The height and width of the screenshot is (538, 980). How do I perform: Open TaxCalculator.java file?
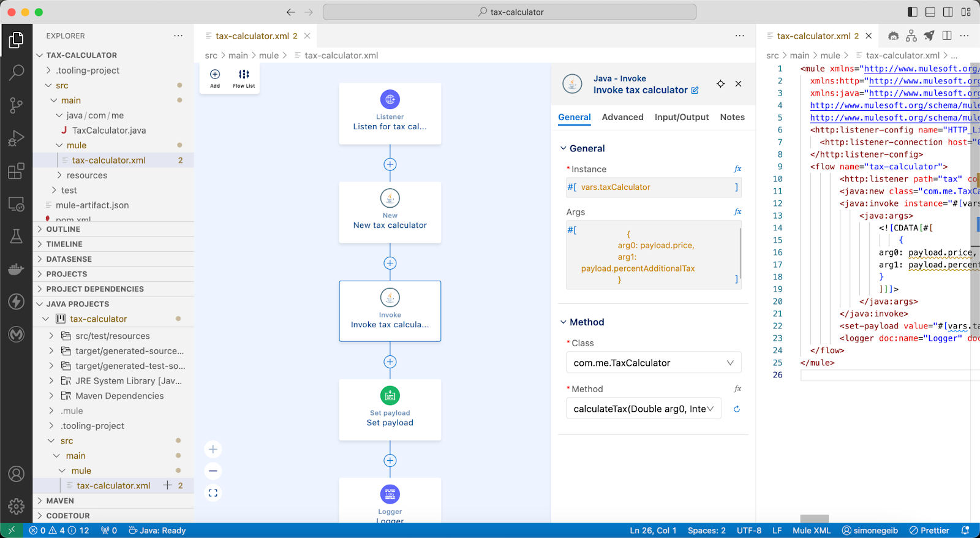[x=108, y=131]
